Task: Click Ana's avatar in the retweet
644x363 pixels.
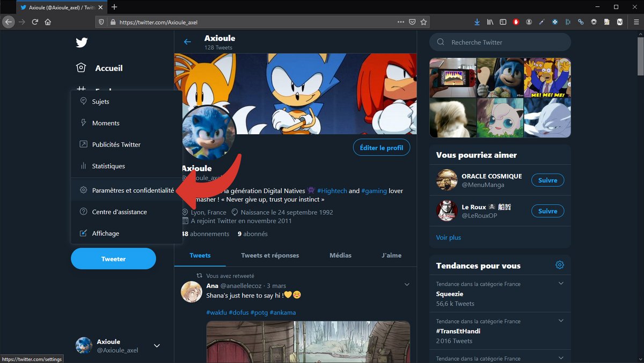Action: pyautogui.click(x=192, y=291)
